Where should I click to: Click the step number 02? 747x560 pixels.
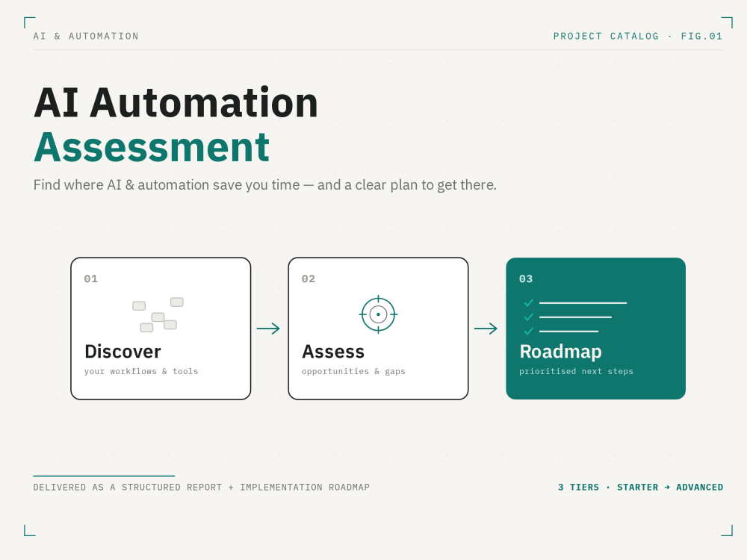(309, 279)
